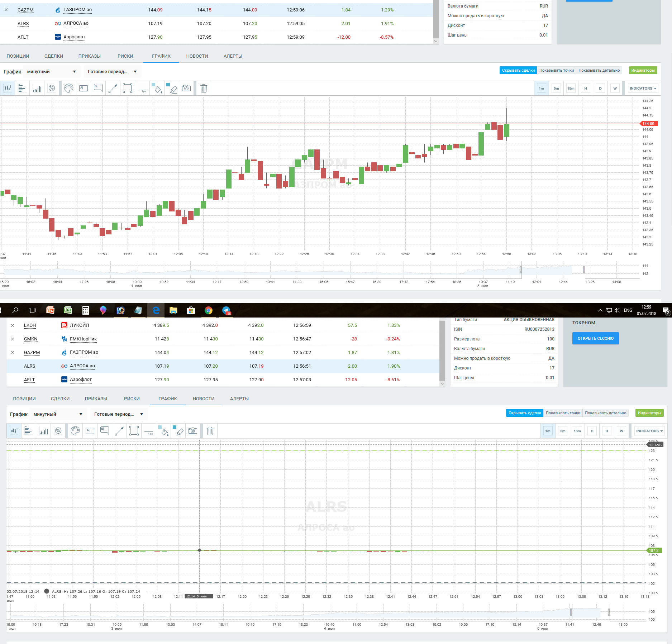672x644 pixels.
Task: Enable 'Показывать точки' above ALRS chart
Action: click(x=563, y=413)
